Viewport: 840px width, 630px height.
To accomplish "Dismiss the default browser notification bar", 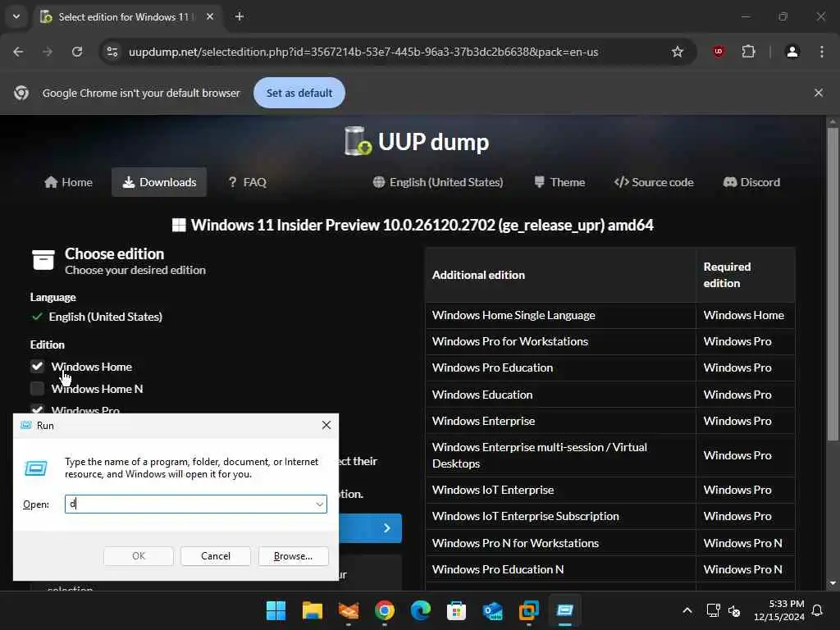I will point(819,93).
